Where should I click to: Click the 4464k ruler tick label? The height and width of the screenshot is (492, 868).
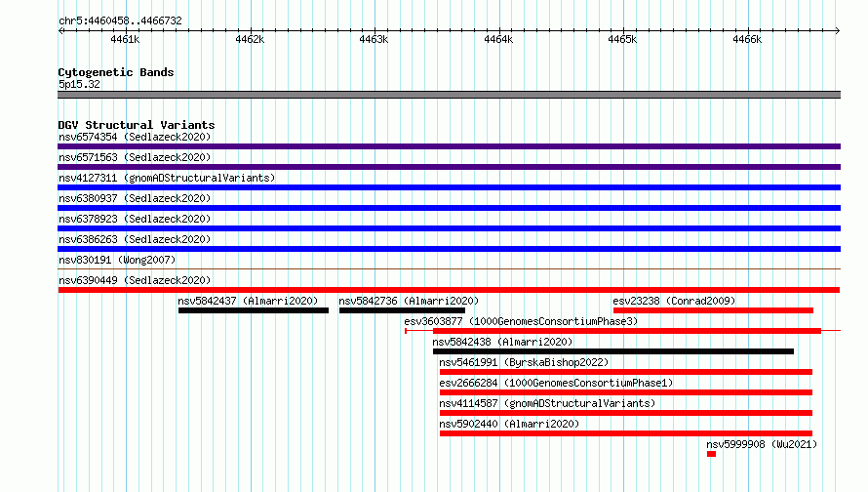tap(498, 39)
